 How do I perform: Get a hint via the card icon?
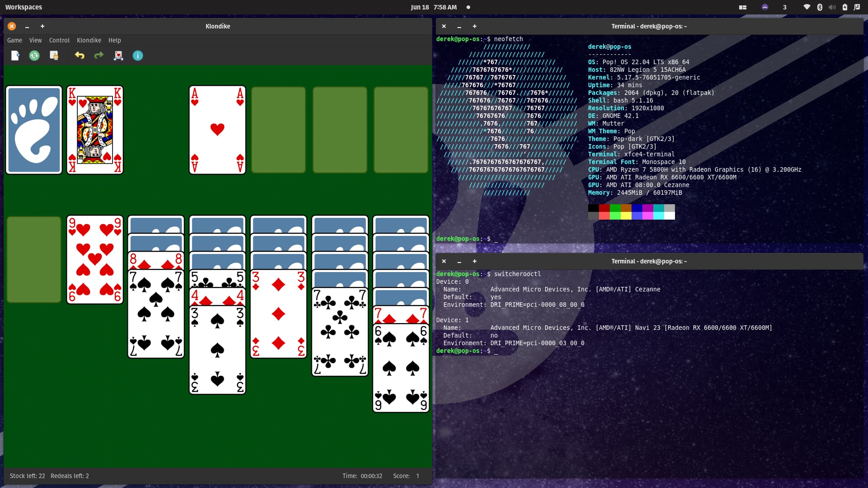coord(118,56)
